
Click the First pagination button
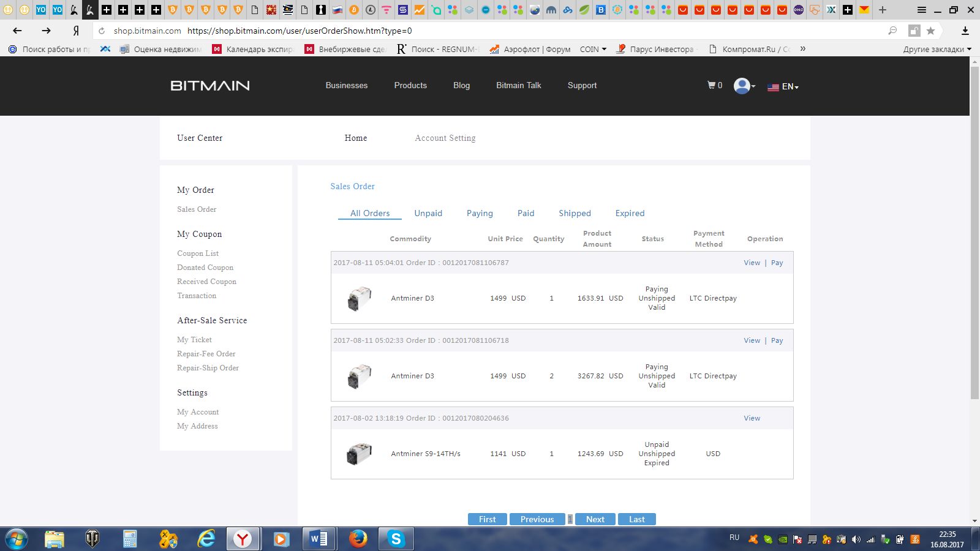pos(488,519)
